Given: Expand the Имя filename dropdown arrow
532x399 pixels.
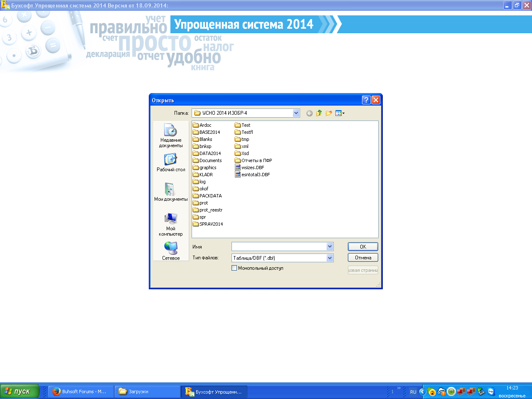Looking at the screenshot, I should tap(330, 246).
